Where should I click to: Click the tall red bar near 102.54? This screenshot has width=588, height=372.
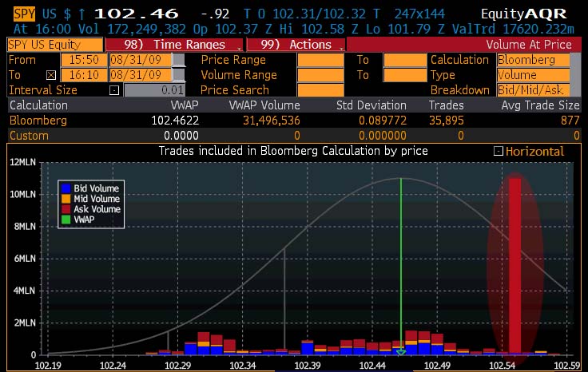pos(514,266)
